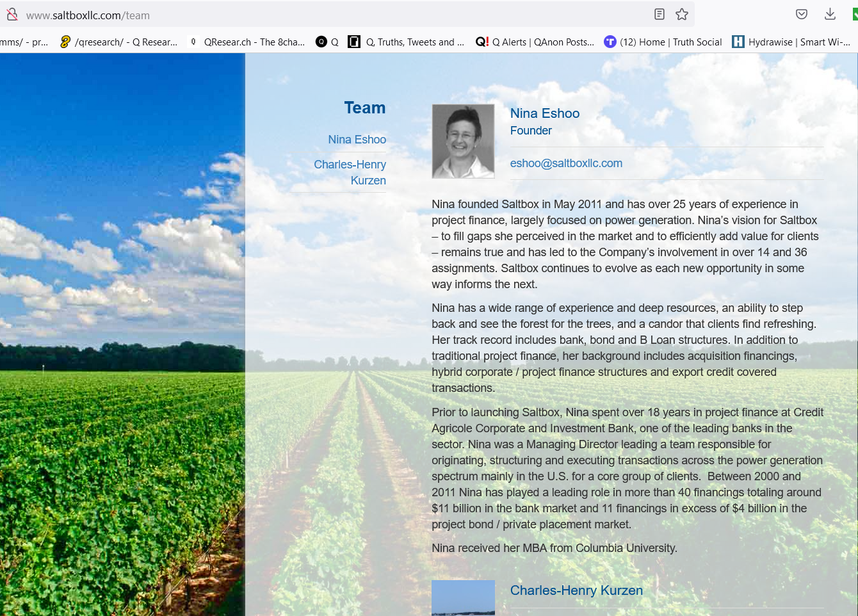Screen dimensions: 858x616
Task: Click Nina Eshoo's portrait photo
Action: [463, 141]
